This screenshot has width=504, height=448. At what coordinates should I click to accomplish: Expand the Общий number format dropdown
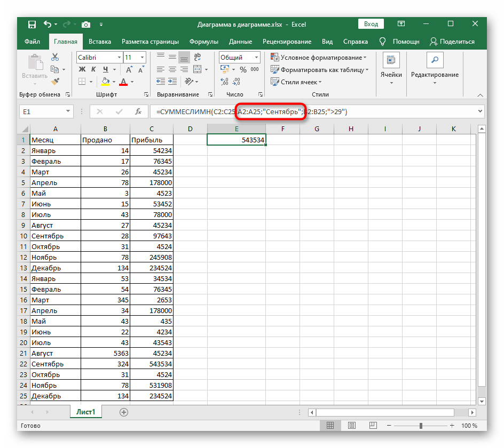click(x=256, y=57)
